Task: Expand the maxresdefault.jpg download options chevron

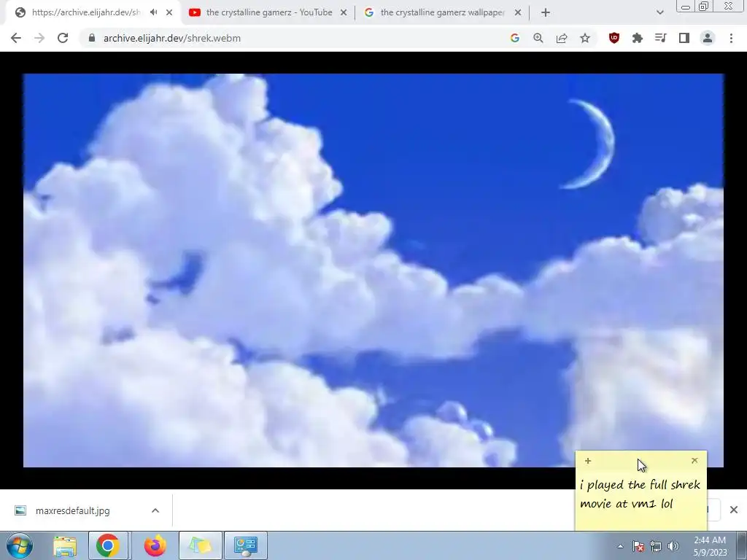Action: click(x=155, y=510)
